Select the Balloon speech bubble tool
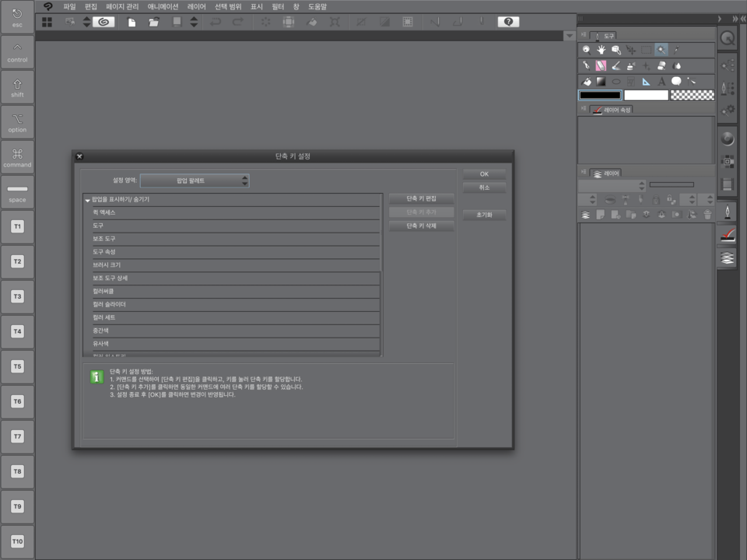 point(676,81)
